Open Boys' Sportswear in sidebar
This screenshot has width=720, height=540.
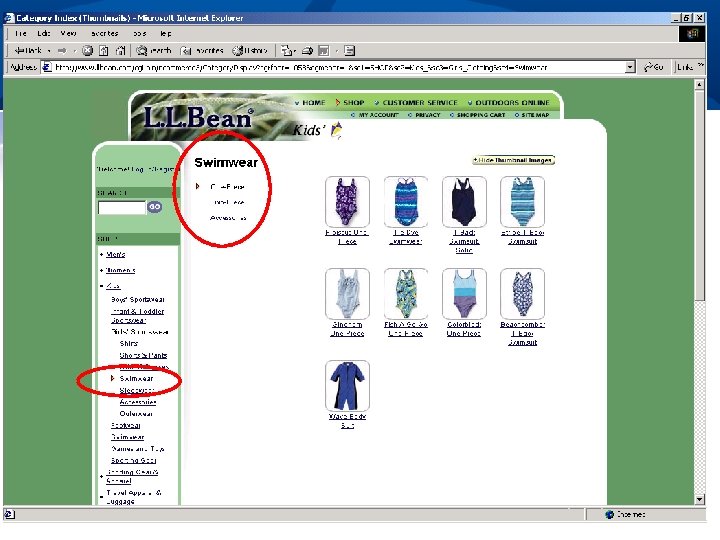click(x=138, y=299)
